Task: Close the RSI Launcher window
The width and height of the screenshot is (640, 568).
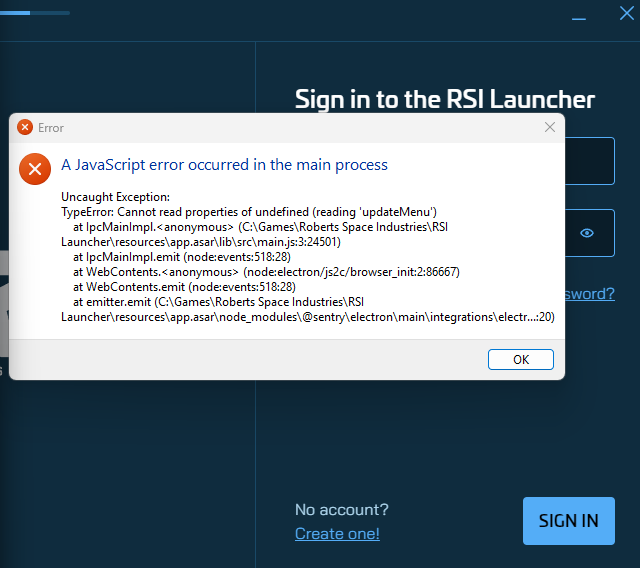Action: point(627,13)
